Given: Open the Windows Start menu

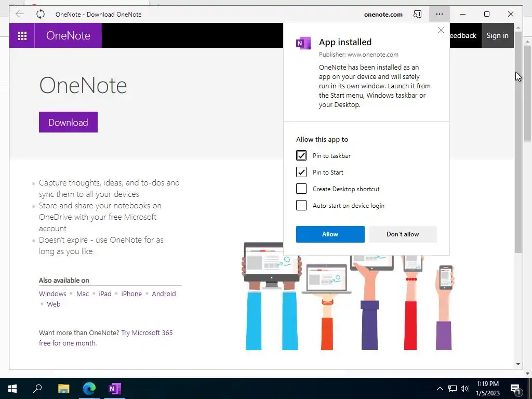Looking at the screenshot, I should [12, 389].
